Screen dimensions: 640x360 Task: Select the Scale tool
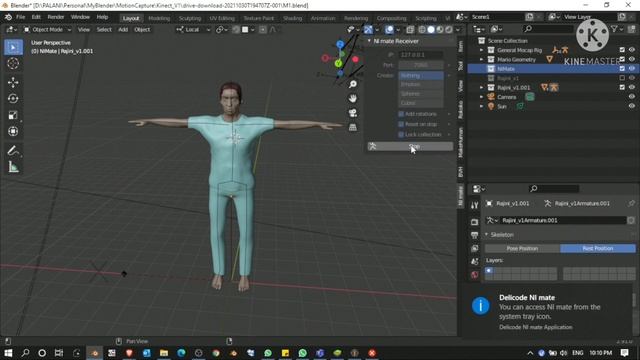[x=13, y=115]
